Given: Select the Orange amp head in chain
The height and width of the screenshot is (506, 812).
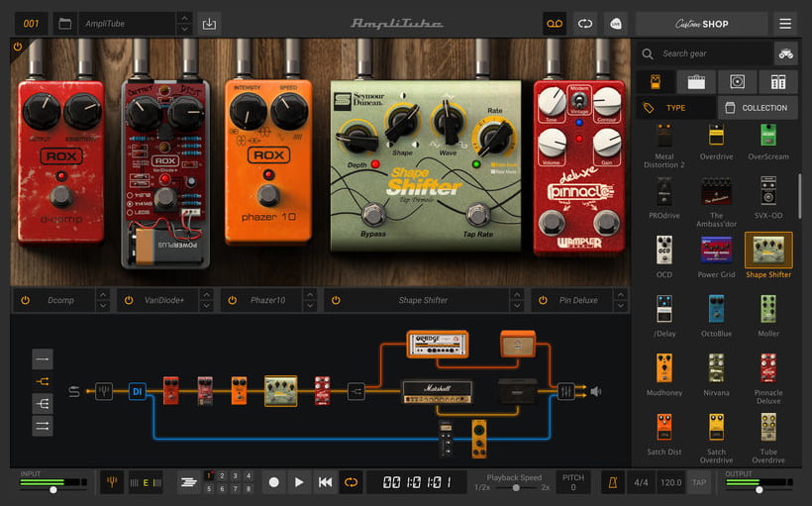Looking at the screenshot, I should point(438,344).
